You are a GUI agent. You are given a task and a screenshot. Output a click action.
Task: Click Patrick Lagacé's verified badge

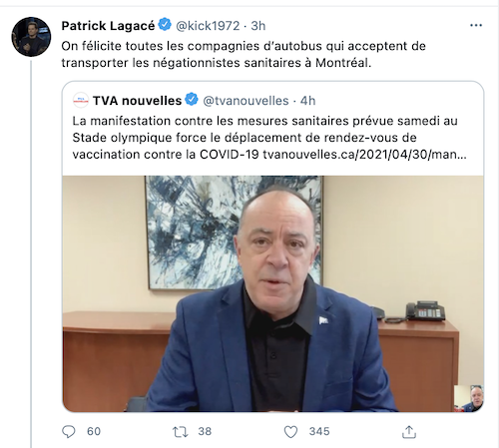[x=165, y=25]
